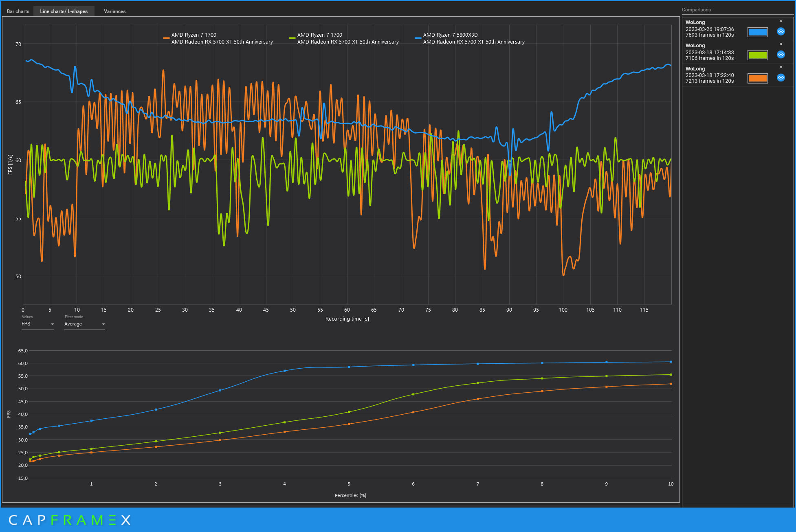Click the CapFrameX logo in bottom bar

tap(70, 520)
